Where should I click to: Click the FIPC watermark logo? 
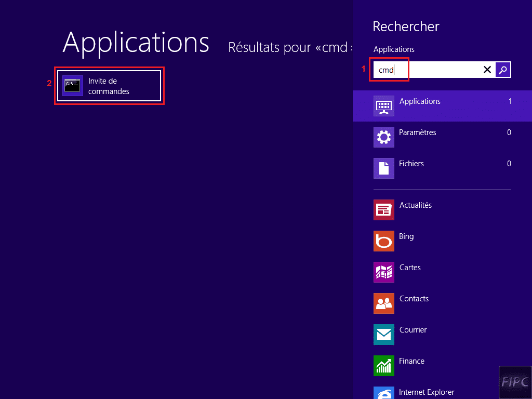coord(515,382)
